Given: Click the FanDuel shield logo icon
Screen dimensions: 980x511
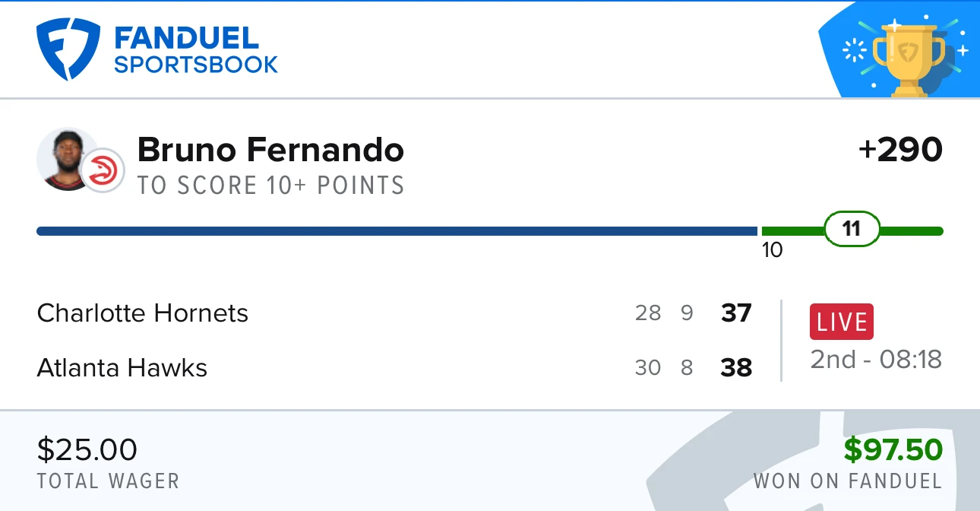Looking at the screenshot, I should coord(68,49).
